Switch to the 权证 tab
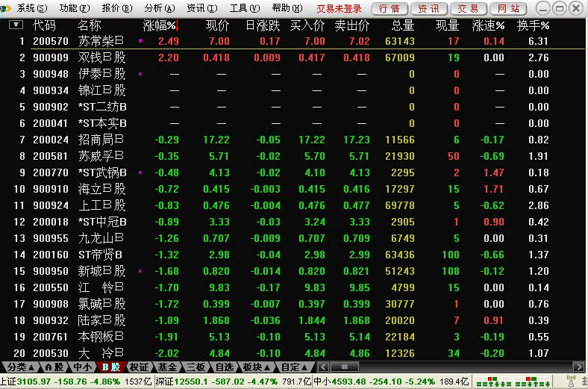 point(139,367)
